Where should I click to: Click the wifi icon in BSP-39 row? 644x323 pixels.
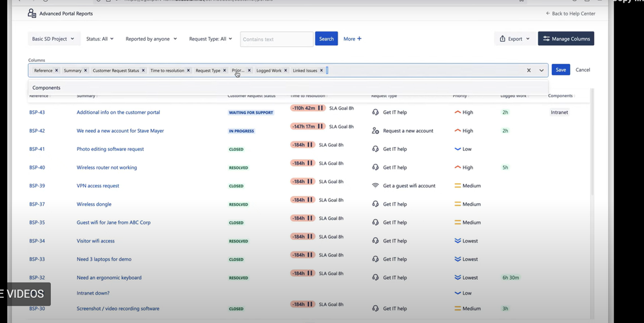(x=375, y=186)
